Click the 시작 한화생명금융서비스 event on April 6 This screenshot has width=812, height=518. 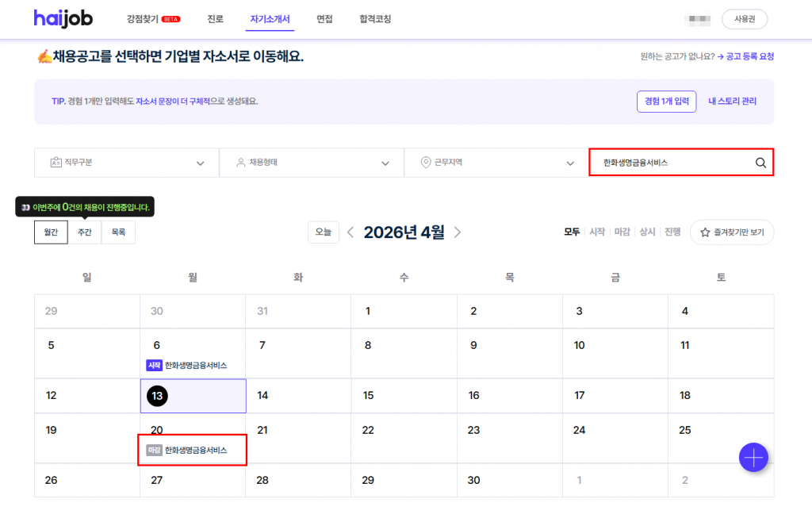(187, 366)
